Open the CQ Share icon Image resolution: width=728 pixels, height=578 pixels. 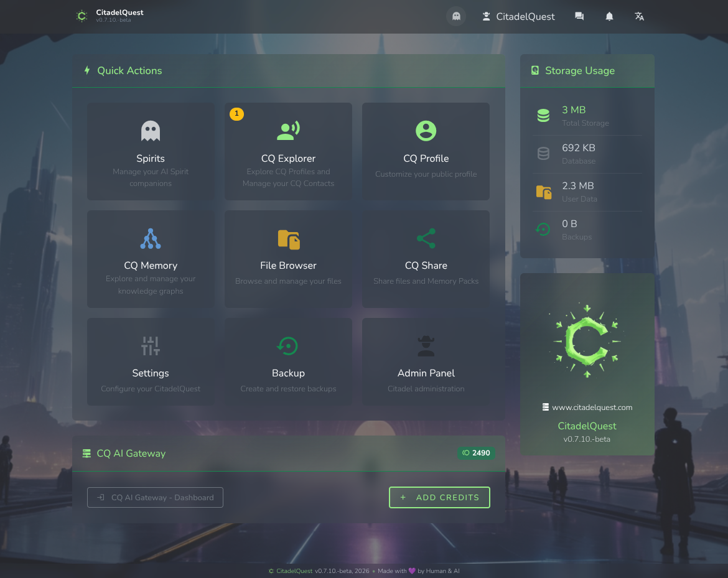pos(426,238)
